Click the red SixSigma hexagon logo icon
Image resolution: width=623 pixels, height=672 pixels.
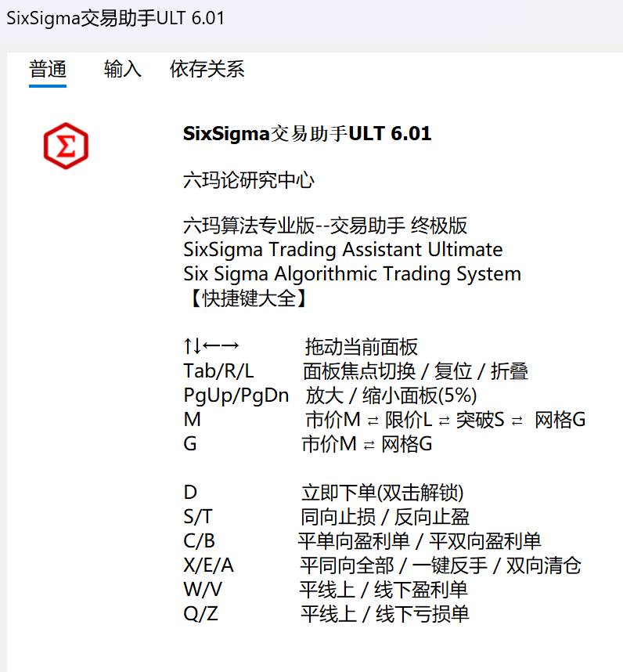pos(66,146)
